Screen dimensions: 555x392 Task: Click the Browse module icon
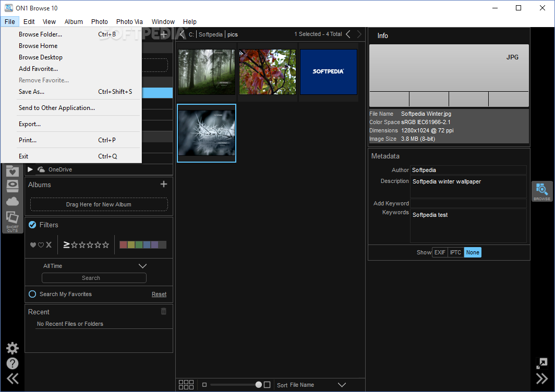542,191
